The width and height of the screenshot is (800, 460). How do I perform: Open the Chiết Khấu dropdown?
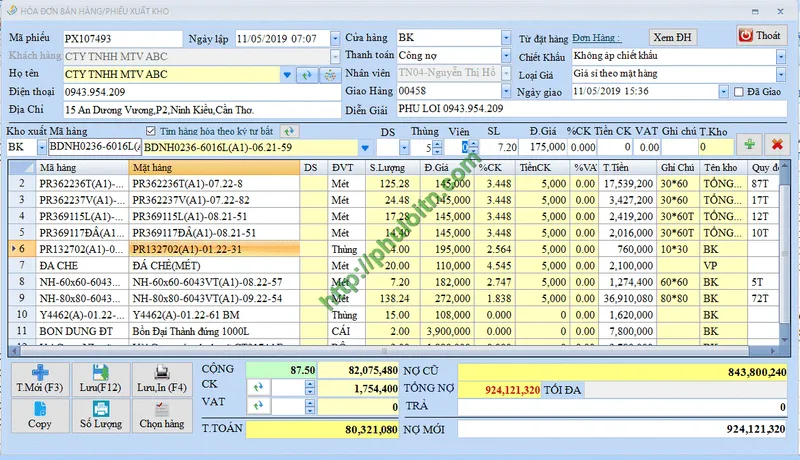(781, 56)
